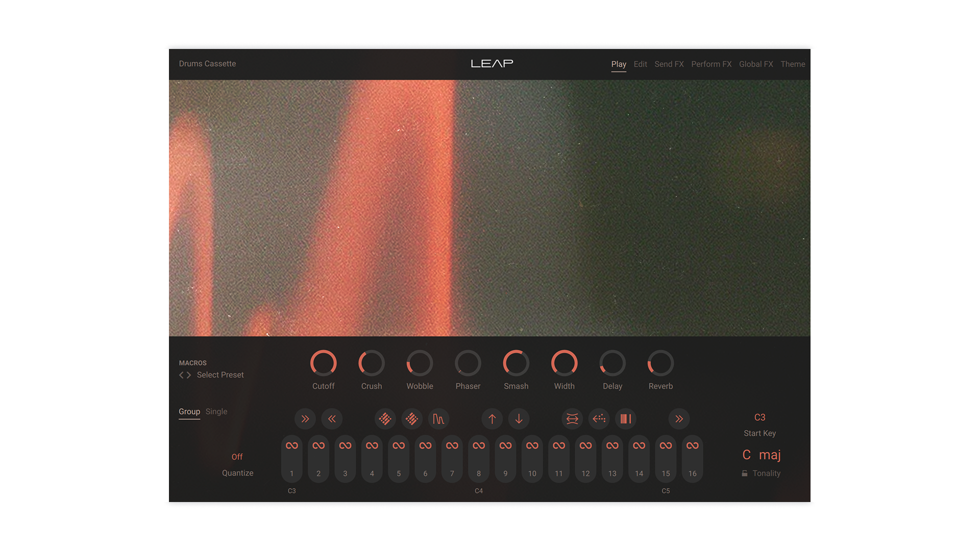Click the Theme option
The width and height of the screenshot is (980, 551).
pos(793,64)
